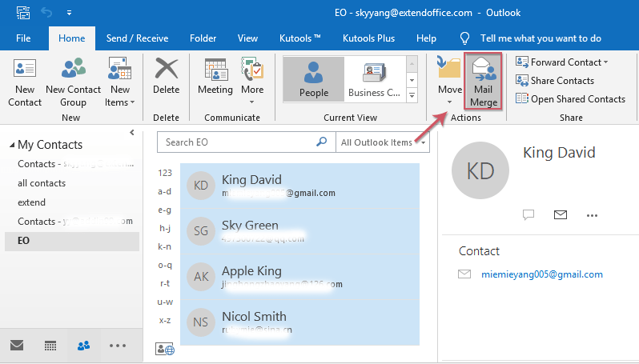
Task: Click the email envelope icon for King David
Action: tap(561, 214)
